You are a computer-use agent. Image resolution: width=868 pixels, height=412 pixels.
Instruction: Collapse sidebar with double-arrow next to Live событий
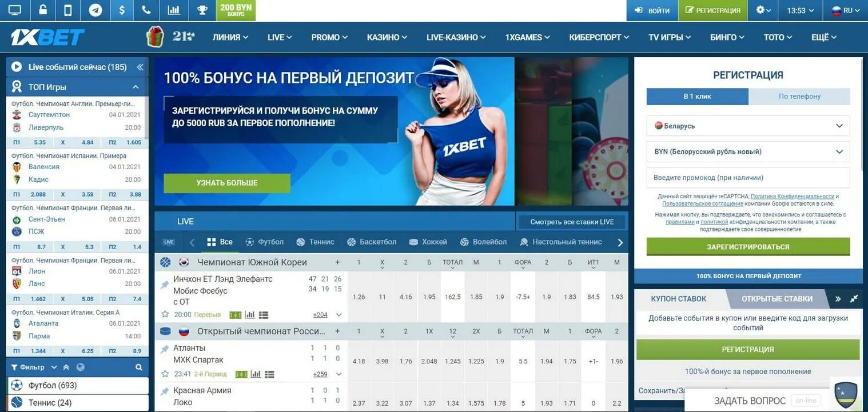click(x=140, y=67)
